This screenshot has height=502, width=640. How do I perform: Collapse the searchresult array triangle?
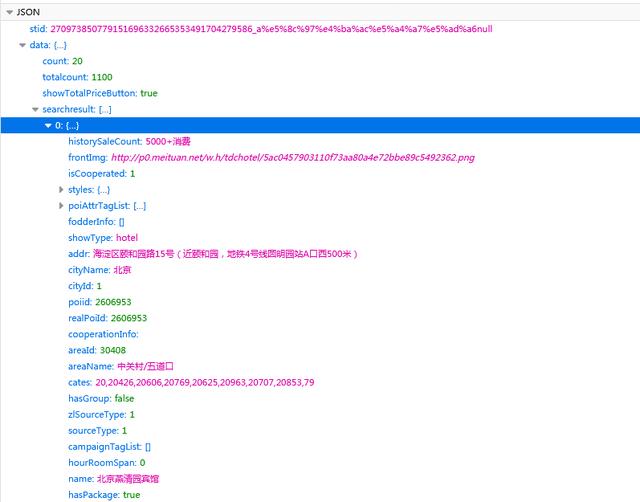(x=35, y=109)
